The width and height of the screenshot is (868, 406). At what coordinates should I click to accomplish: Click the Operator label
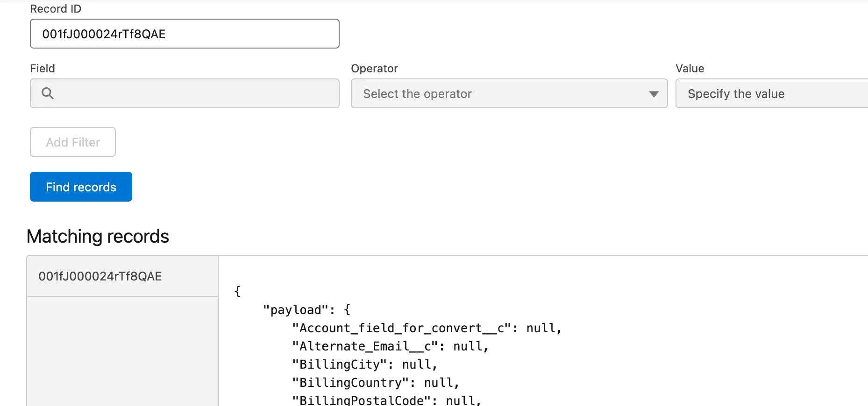click(x=374, y=69)
